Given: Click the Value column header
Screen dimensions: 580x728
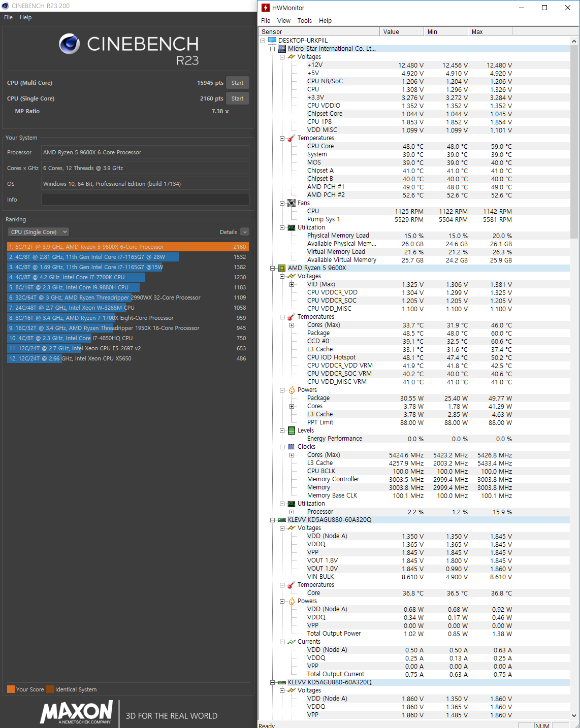Looking at the screenshot, I should (x=402, y=31).
